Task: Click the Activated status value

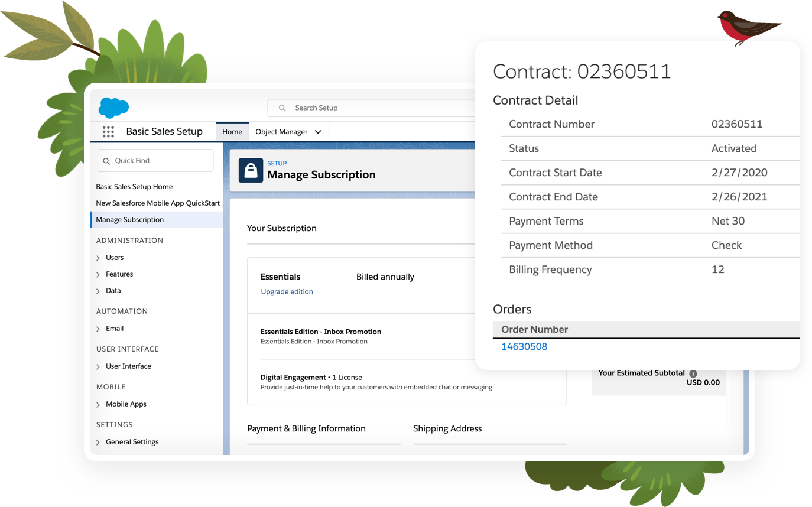Action: pyautogui.click(x=734, y=148)
